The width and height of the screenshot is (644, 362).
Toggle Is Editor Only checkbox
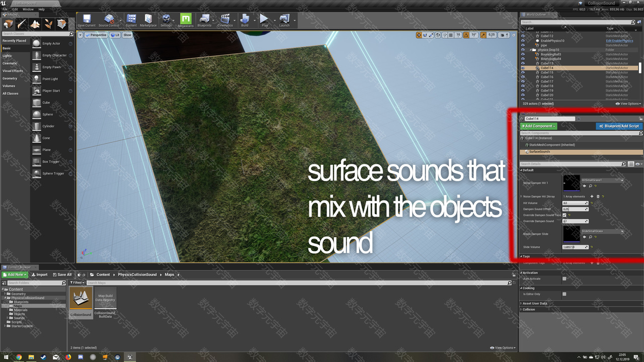(x=565, y=294)
